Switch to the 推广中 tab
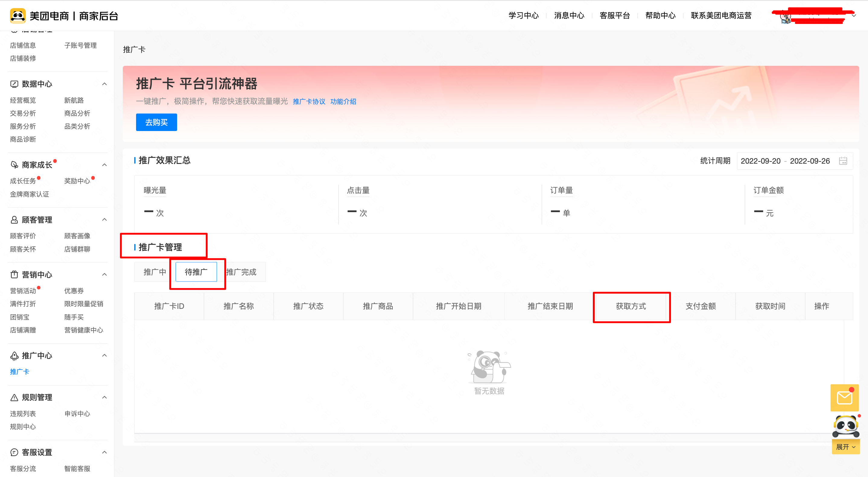This screenshot has width=868, height=477. pyautogui.click(x=155, y=272)
